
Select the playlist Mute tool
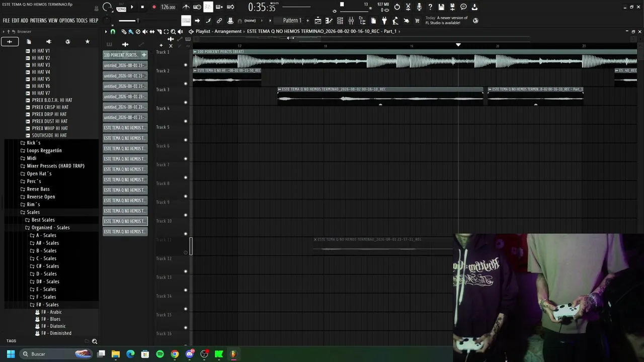[145, 31]
